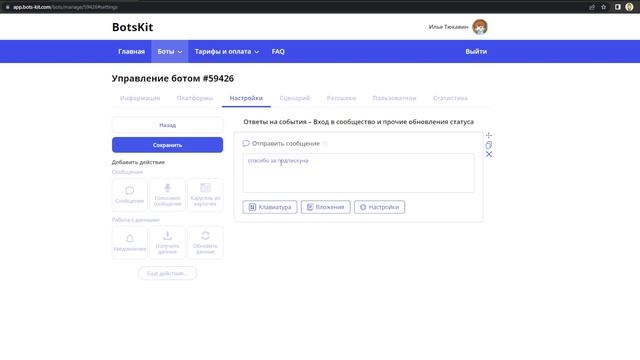Screen dimensions: 640x360
Task: Open the browser profile icon
Action: pos(629,7)
